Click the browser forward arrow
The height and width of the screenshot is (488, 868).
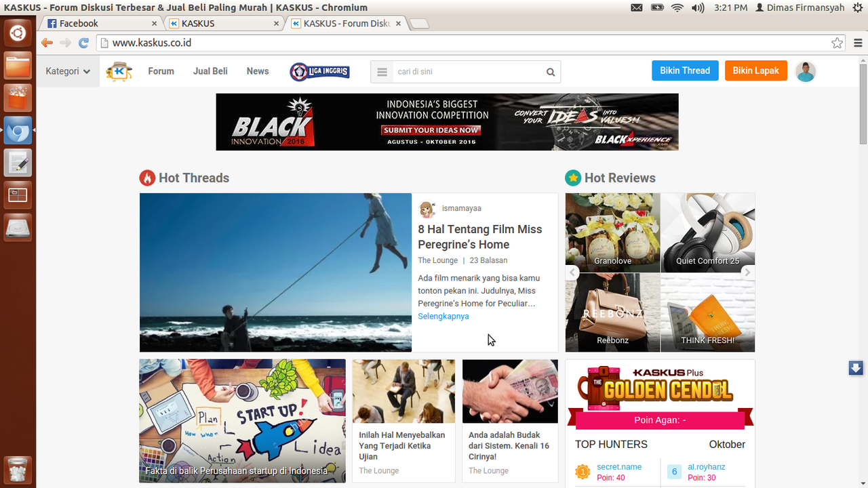pos(65,43)
